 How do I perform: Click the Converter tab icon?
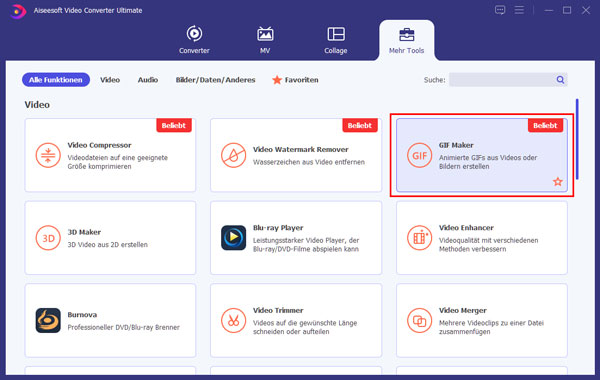(x=194, y=34)
